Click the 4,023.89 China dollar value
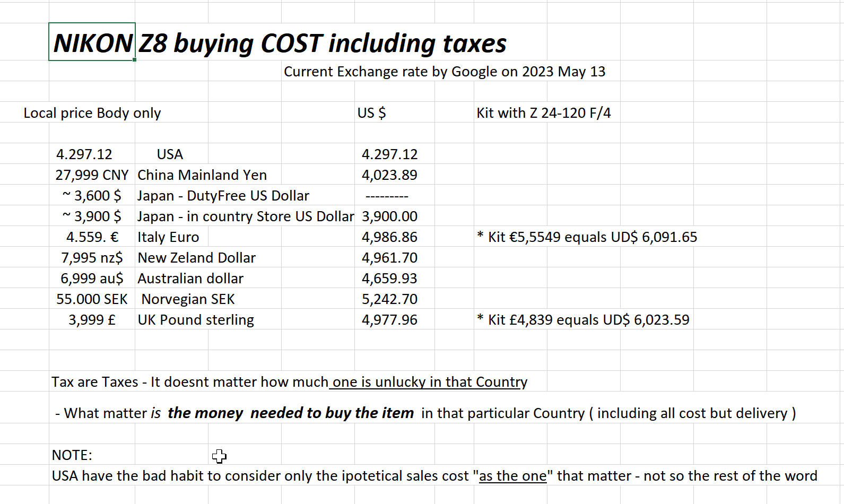This screenshot has width=844, height=504. coord(389,175)
